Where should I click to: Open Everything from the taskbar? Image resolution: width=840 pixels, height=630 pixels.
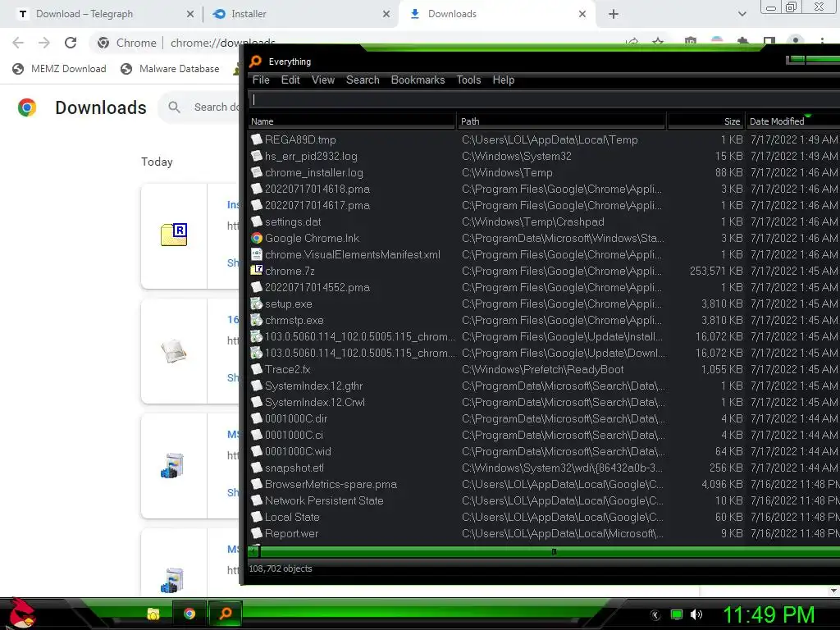click(x=226, y=614)
